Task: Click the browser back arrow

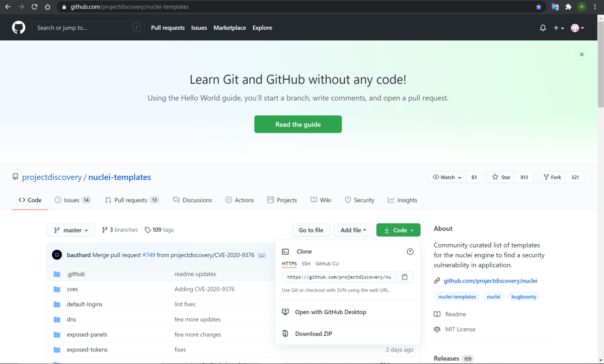Action: [x=8, y=7]
